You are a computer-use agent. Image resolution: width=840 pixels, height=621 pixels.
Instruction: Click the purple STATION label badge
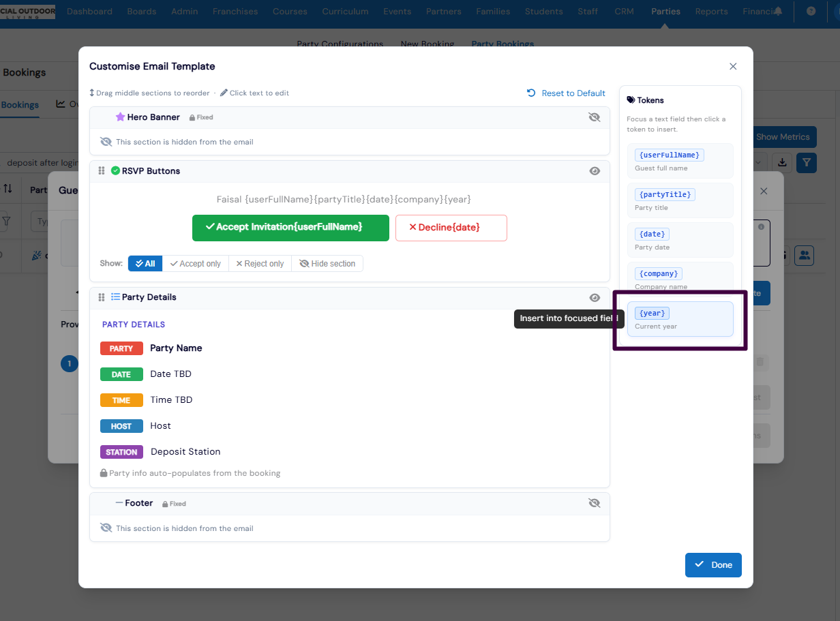(121, 452)
